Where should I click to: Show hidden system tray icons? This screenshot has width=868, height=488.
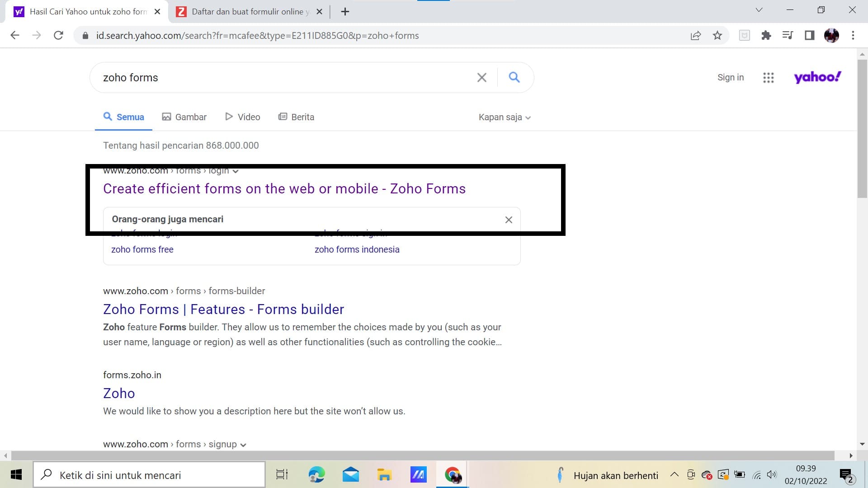point(674,474)
